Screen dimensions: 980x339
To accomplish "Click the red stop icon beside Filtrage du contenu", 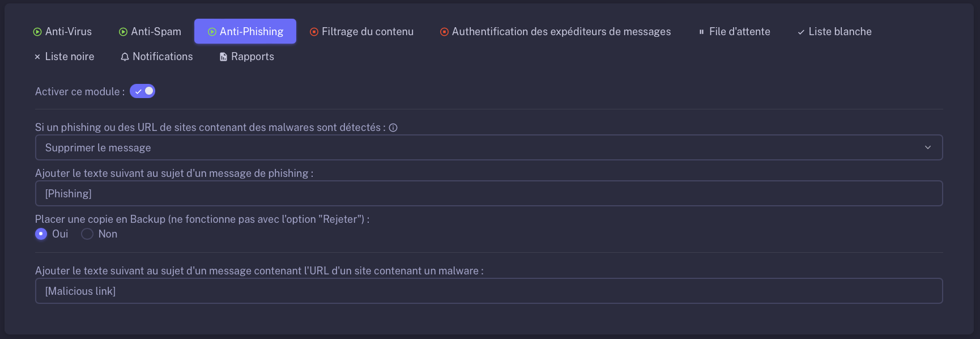I will click(314, 32).
